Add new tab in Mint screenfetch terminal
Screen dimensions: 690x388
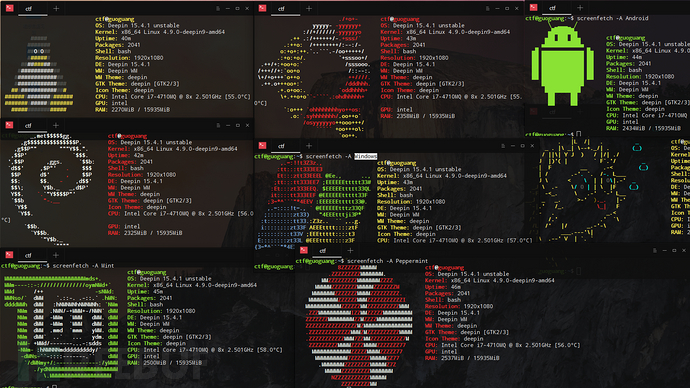point(55,255)
